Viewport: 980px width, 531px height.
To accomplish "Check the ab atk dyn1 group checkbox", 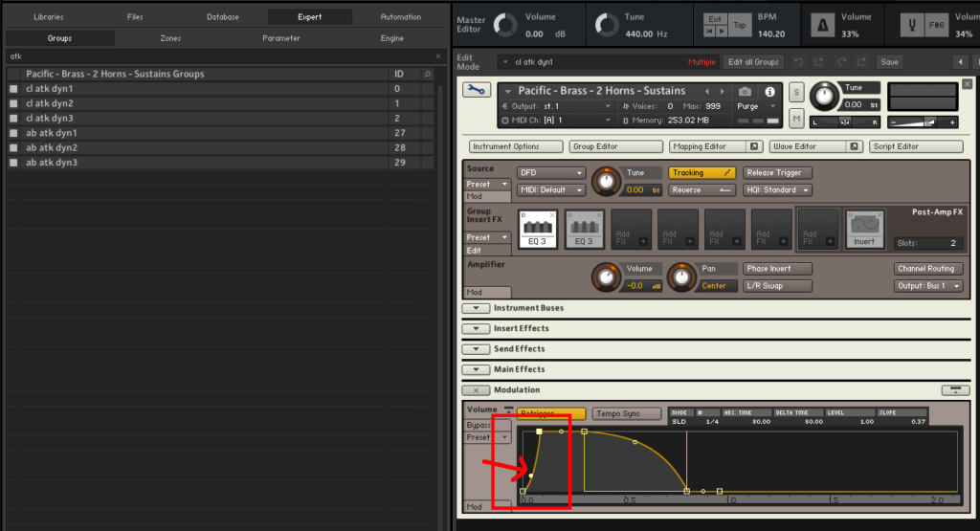I will coord(13,133).
